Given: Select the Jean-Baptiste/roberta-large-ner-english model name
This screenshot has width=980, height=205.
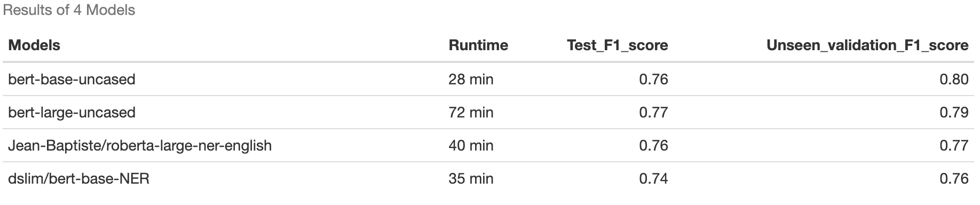Looking at the screenshot, I should (140, 146).
